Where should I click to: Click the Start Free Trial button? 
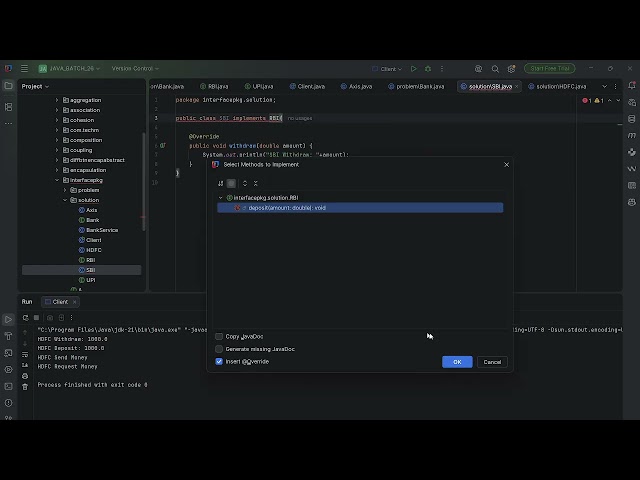(549, 69)
